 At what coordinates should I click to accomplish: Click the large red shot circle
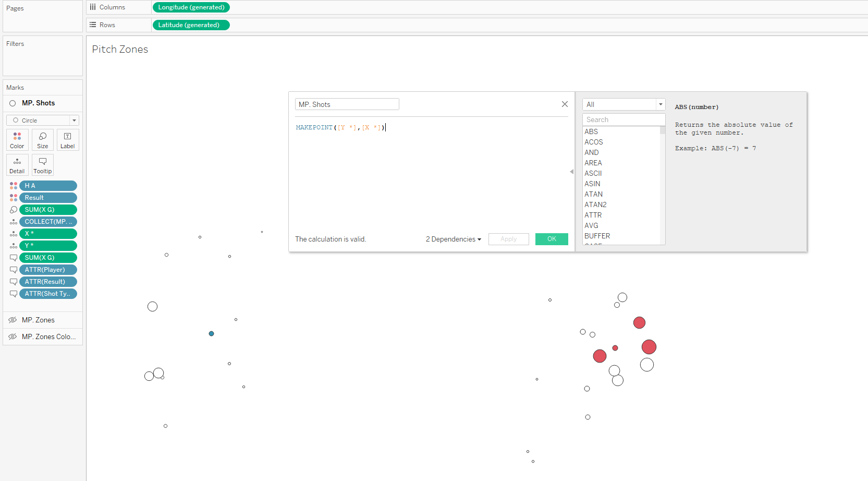tap(649, 347)
